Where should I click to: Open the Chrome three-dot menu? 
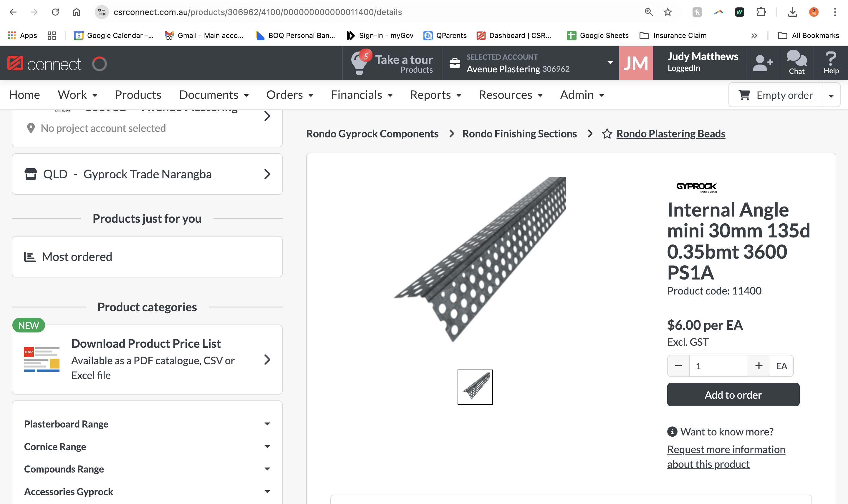click(x=835, y=12)
